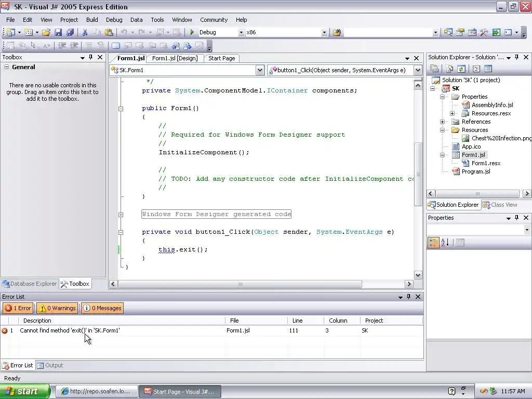Start debugging with the green play icon
This screenshot has height=399, width=532.
192,32
